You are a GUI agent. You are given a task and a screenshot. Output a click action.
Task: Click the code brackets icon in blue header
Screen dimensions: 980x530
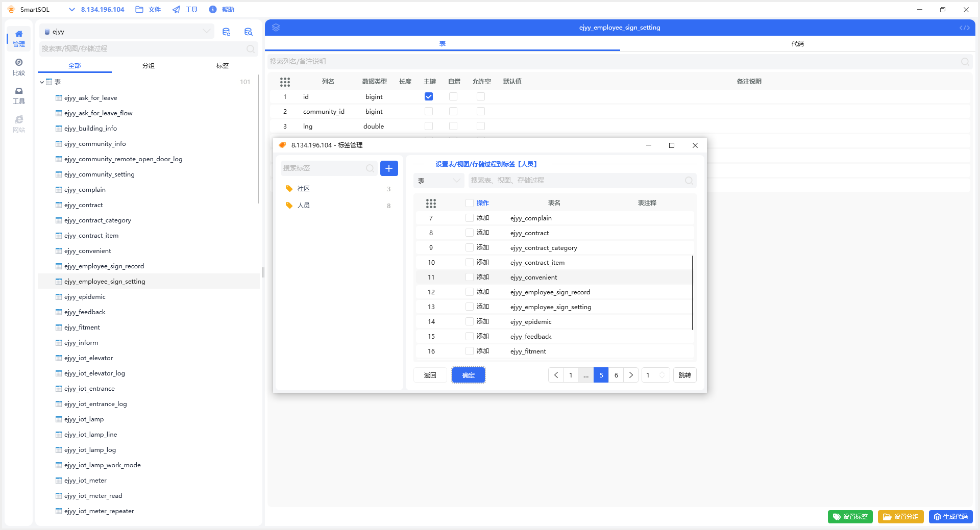click(x=964, y=28)
